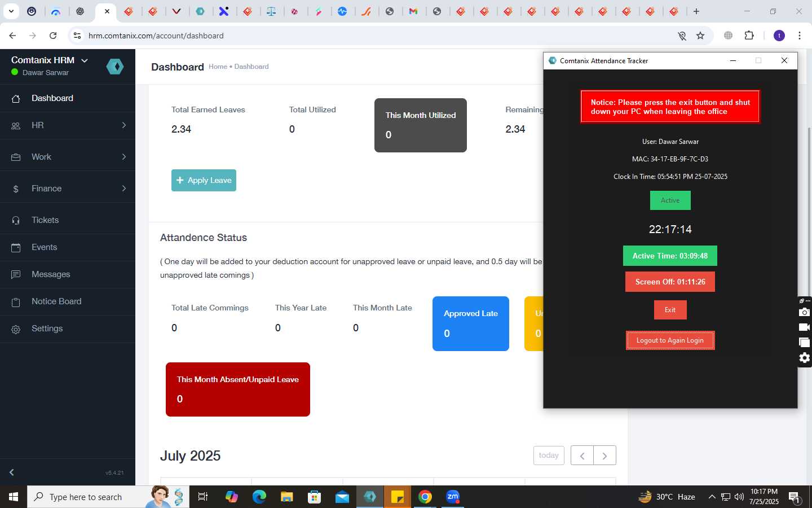Click the gear icon on side toolbar
The image size is (812, 508).
click(x=805, y=358)
